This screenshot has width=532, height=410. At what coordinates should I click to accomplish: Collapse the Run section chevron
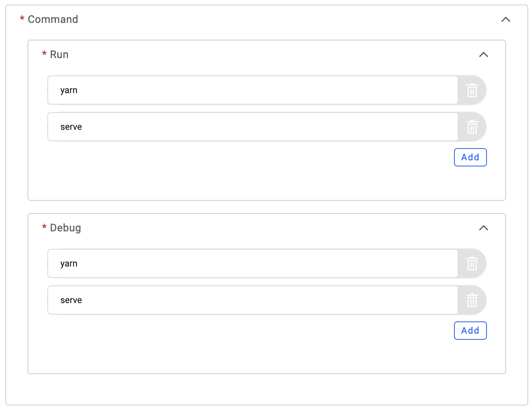click(483, 55)
